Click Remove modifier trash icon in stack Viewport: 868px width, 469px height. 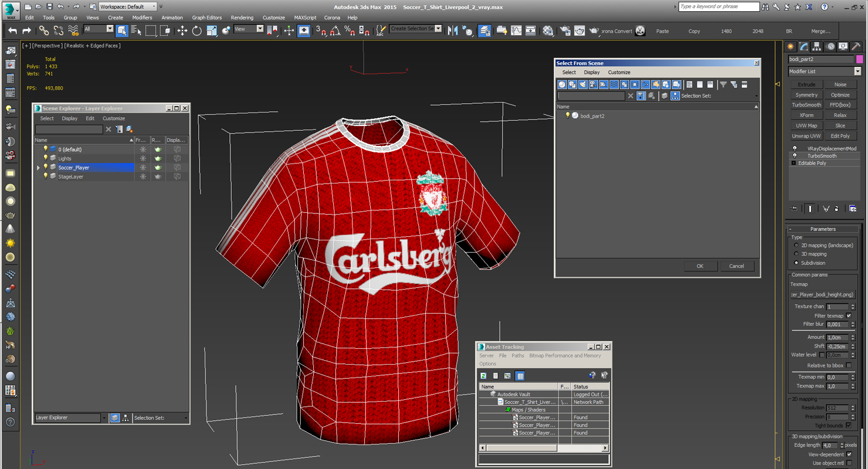(x=837, y=208)
